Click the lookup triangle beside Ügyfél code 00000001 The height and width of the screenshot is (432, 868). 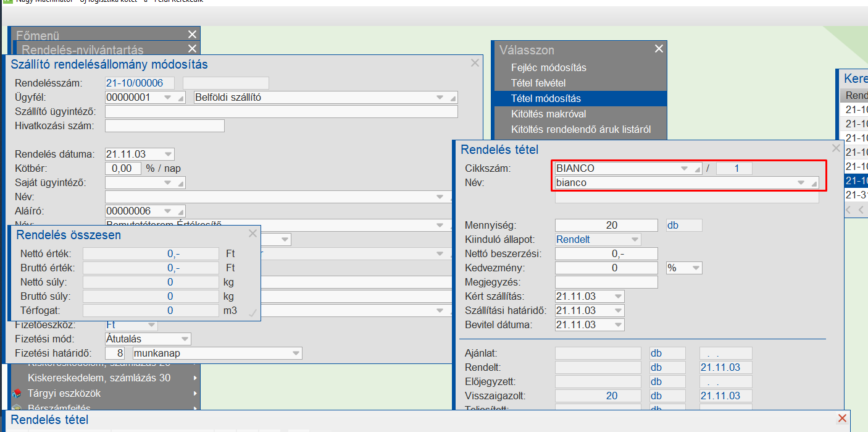181,98
